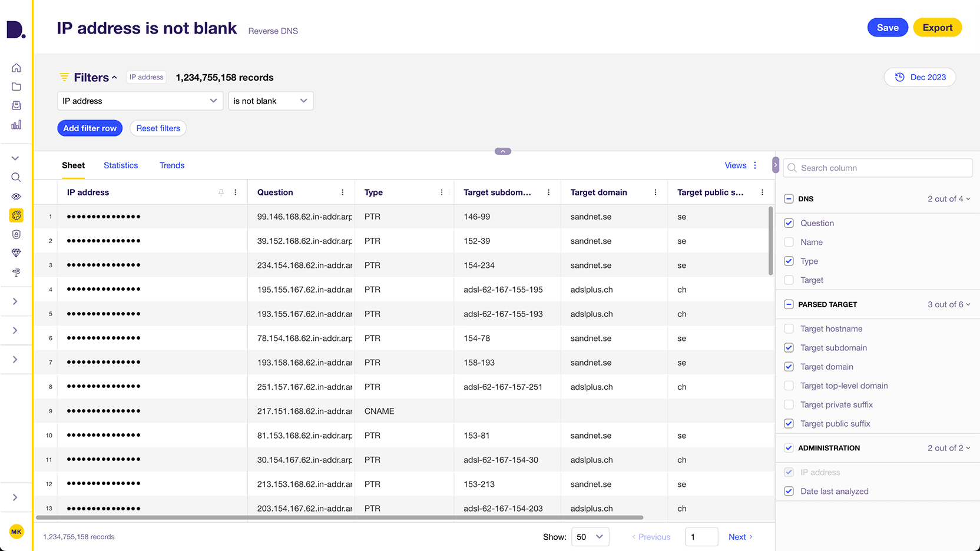This screenshot has height=551, width=980.
Task: Click the vertical table scrollbar
Action: tap(770, 241)
